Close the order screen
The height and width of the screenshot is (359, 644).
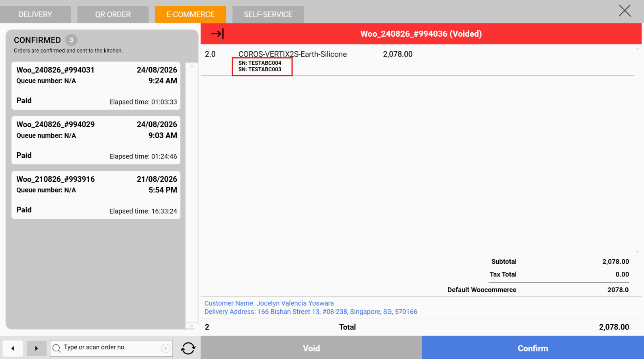click(x=624, y=11)
